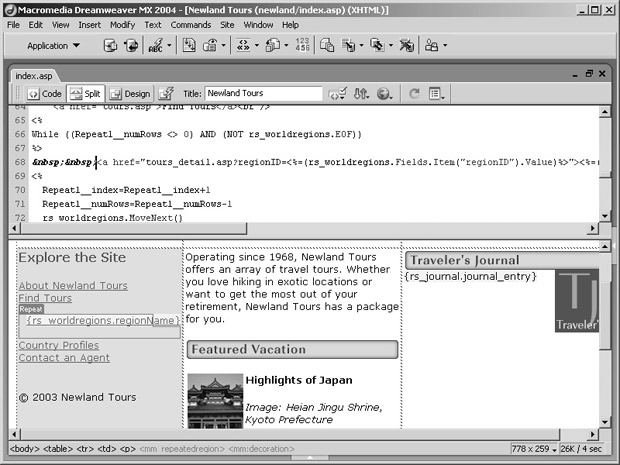
Task: Open the Help menu
Action: 290,25
